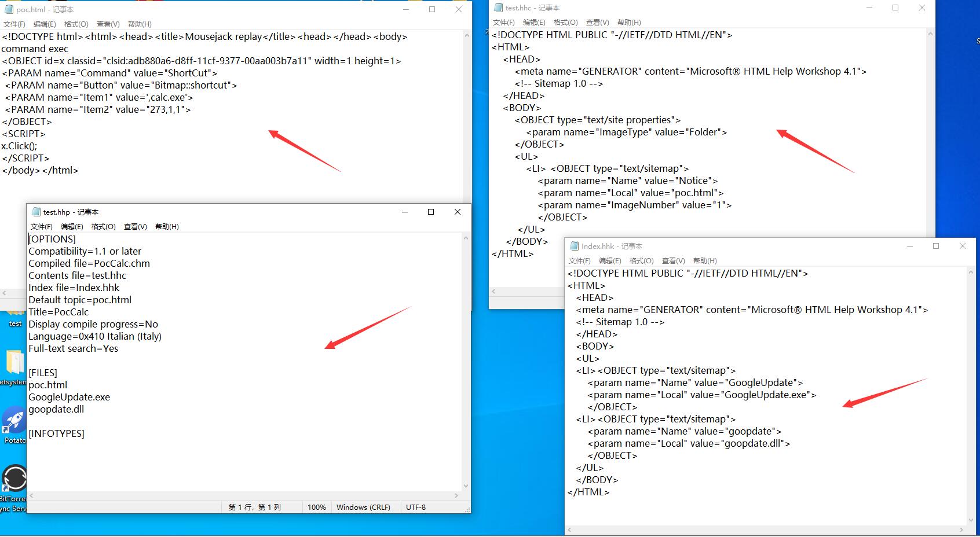Screen dimensions: 980x537
Task: Click the Notepad icon in Index.hhk title bar
Action: (574, 246)
